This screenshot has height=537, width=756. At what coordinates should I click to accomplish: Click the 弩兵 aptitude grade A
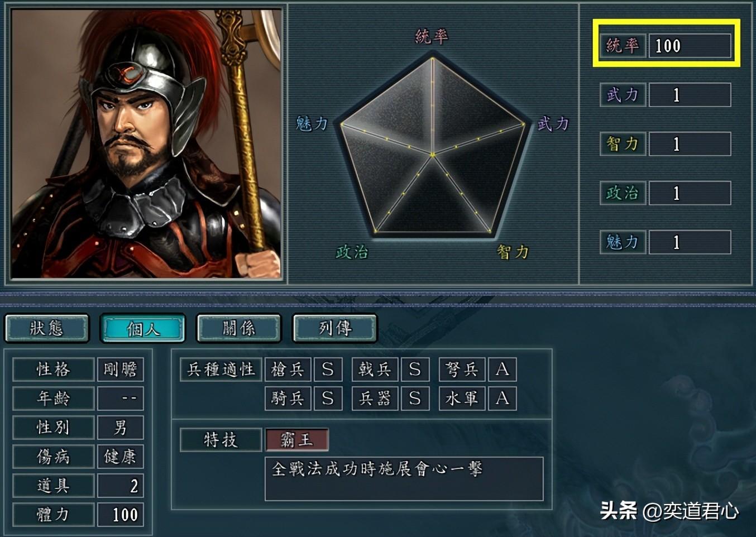[502, 370]
